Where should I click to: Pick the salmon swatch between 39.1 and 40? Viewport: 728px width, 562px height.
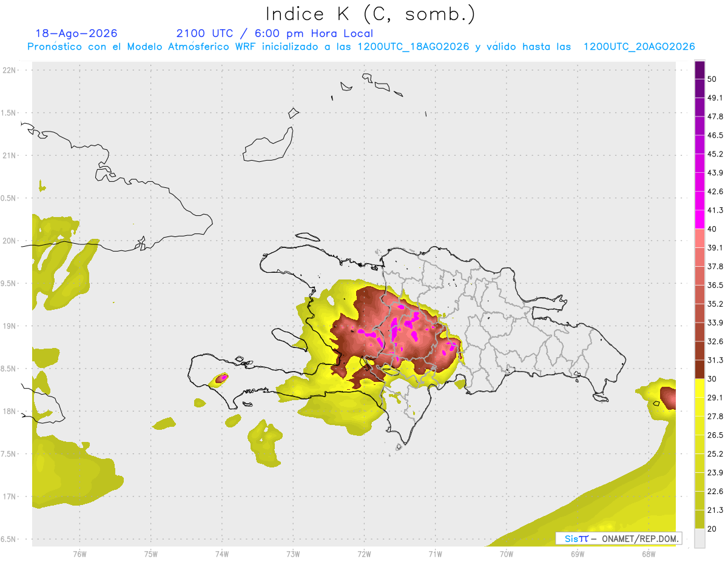click(x=699, y=238)
